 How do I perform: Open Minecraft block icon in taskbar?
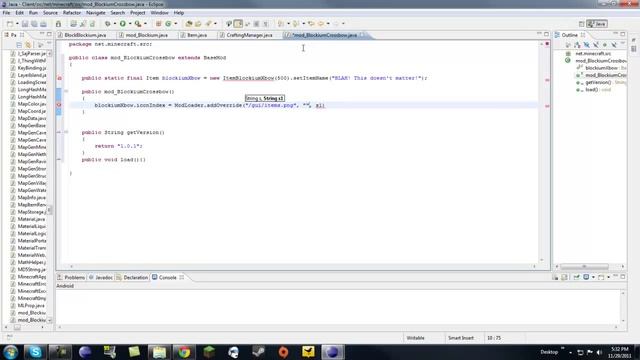click(x=209, y=352)
